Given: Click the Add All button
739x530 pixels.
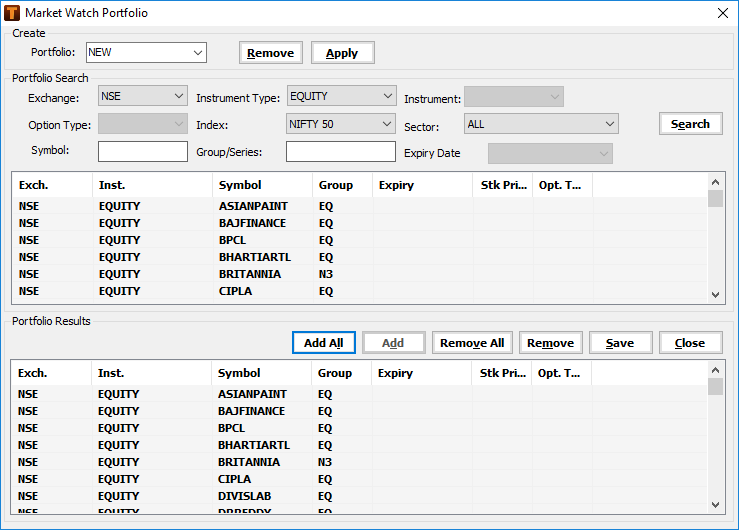Looking at the screenshot, I should 324,342.
